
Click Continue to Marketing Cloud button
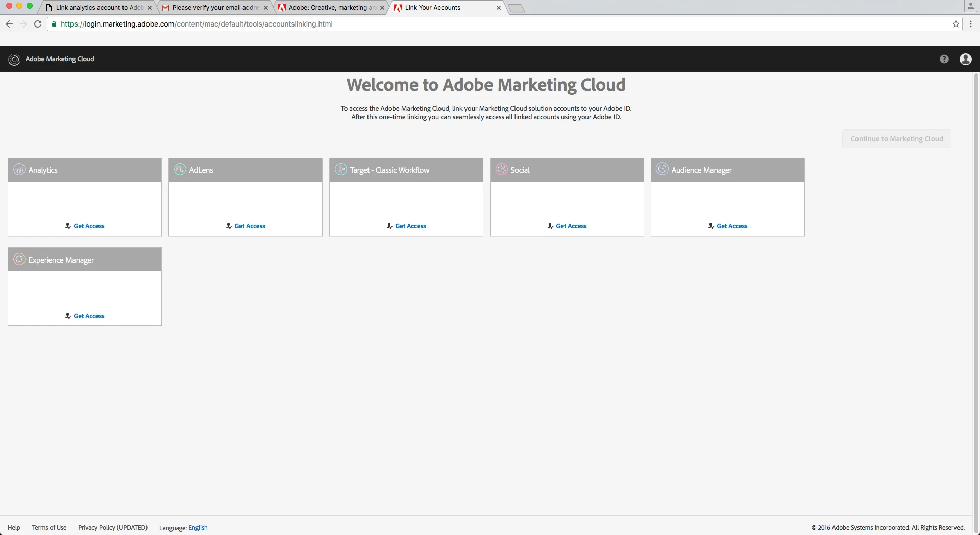click(897, 139)
